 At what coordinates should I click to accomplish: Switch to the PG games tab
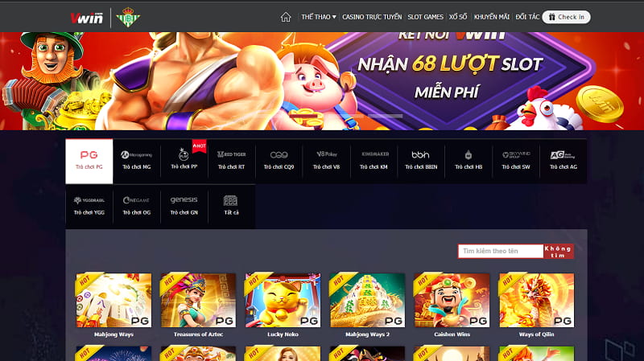point(89,159)
